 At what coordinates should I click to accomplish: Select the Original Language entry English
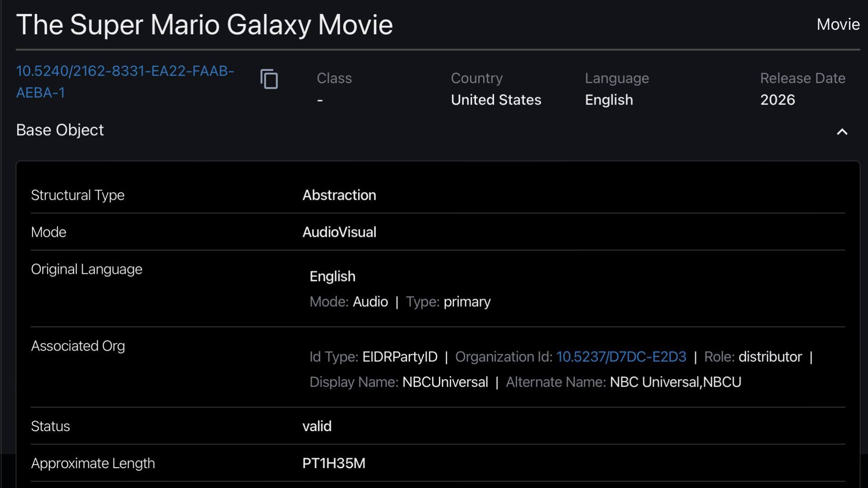click(332, 276)
